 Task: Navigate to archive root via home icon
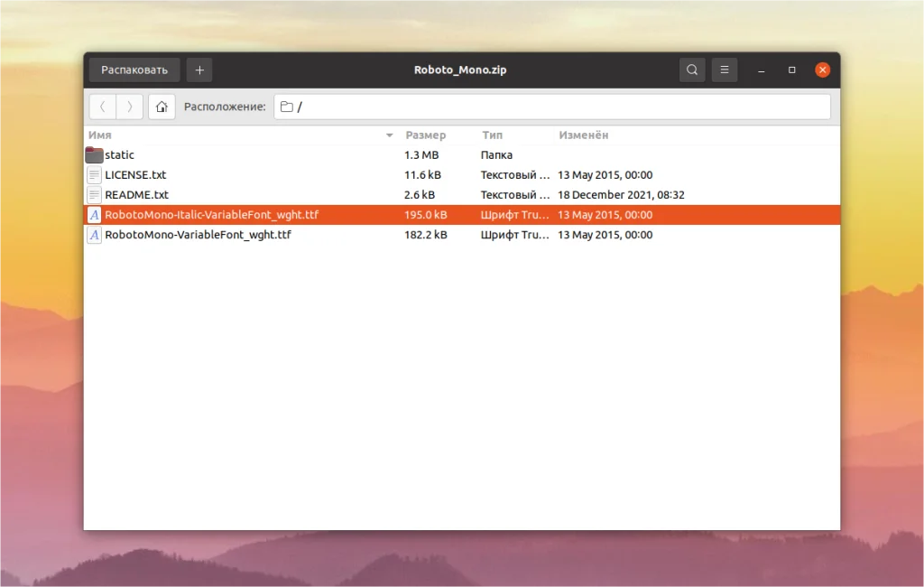point(162,107)
